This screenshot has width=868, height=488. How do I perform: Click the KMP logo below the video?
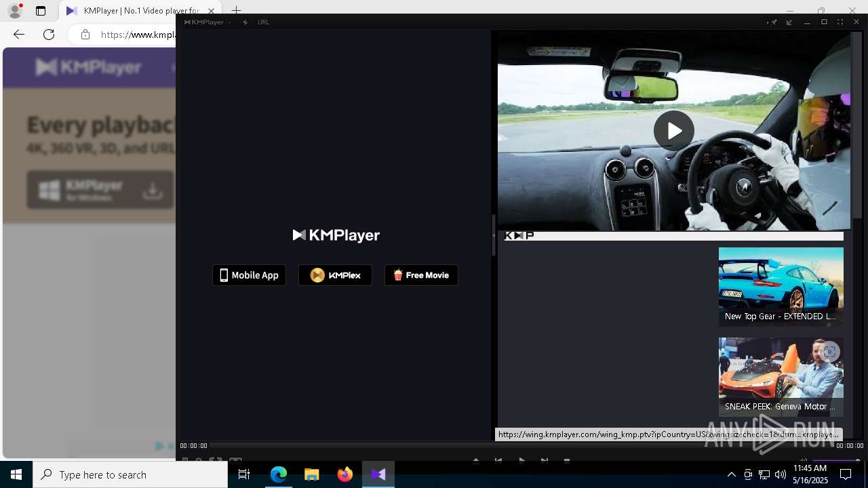tap(519, 236)
